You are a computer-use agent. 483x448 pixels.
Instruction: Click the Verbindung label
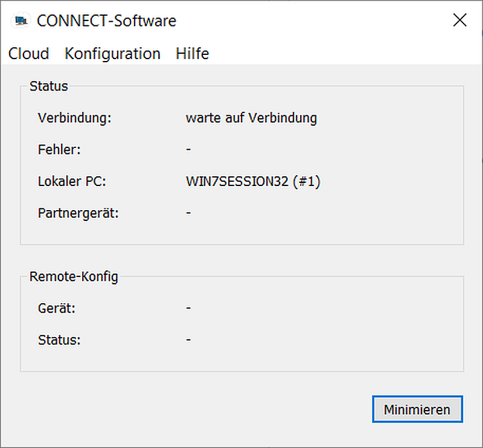[74, 118]
